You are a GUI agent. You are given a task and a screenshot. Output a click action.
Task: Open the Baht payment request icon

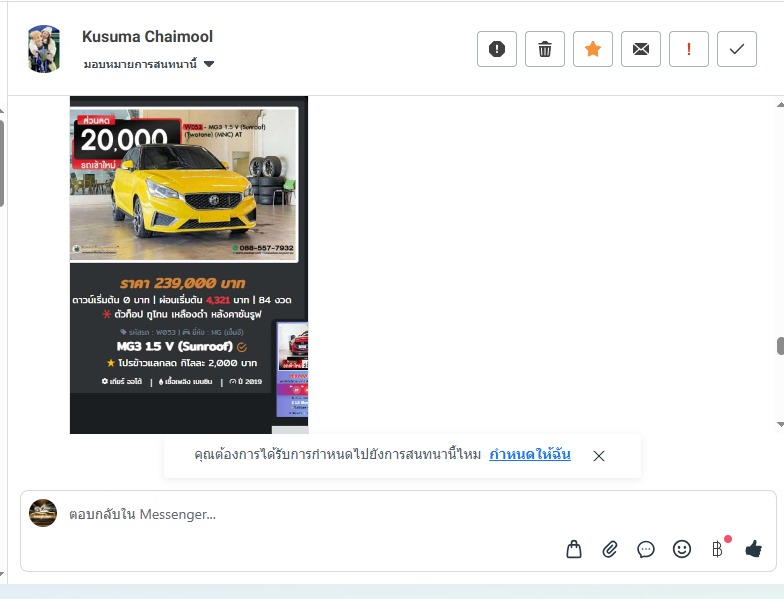pyautogui.click(x=718, y=549)
